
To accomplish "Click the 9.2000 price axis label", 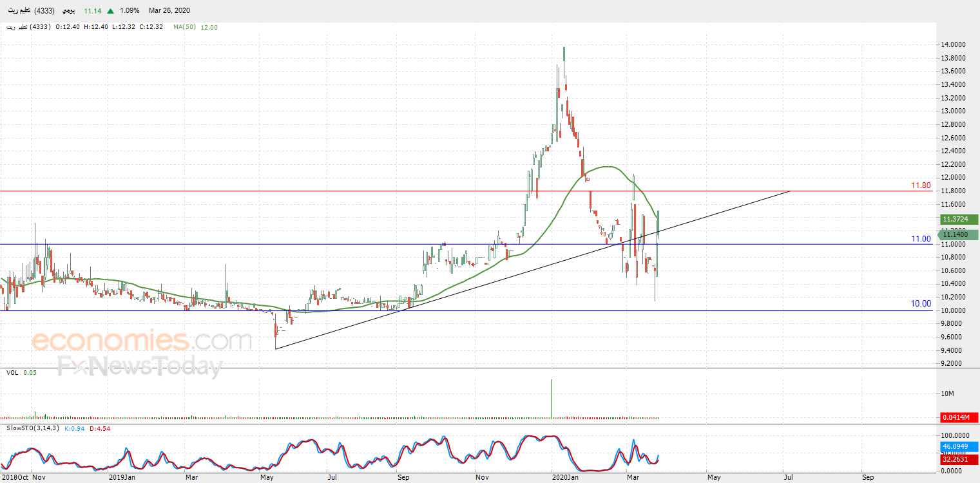I will pyautogui.click(x=955, y=363).
